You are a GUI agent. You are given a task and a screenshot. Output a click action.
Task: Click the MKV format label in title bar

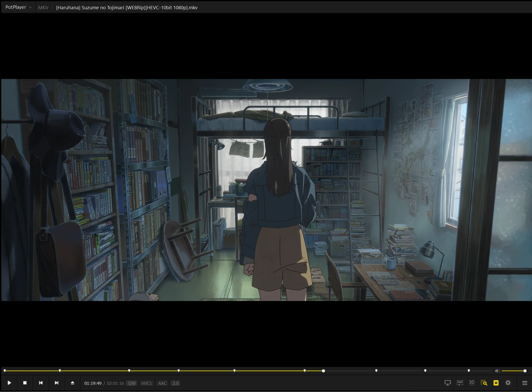click(43, 8)
